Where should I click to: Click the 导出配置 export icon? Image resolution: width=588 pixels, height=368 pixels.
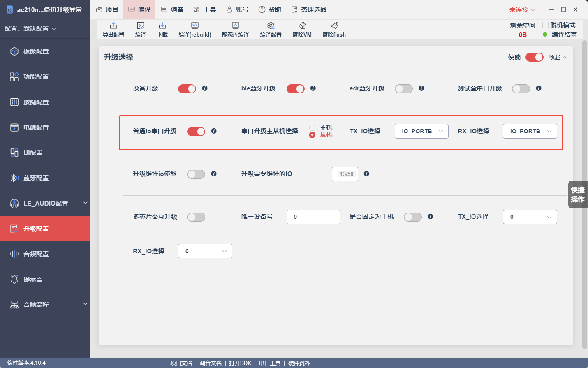pos(113,25)
